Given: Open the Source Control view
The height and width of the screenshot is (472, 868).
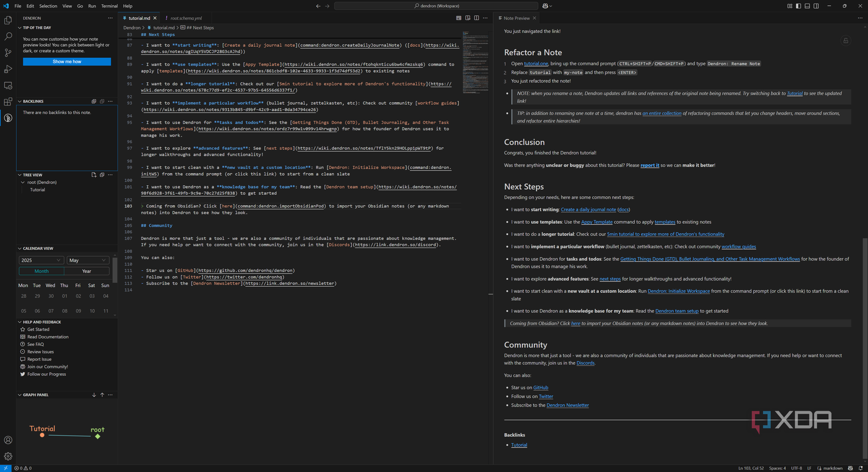Looking at the screenshot, I should (8, 53).
